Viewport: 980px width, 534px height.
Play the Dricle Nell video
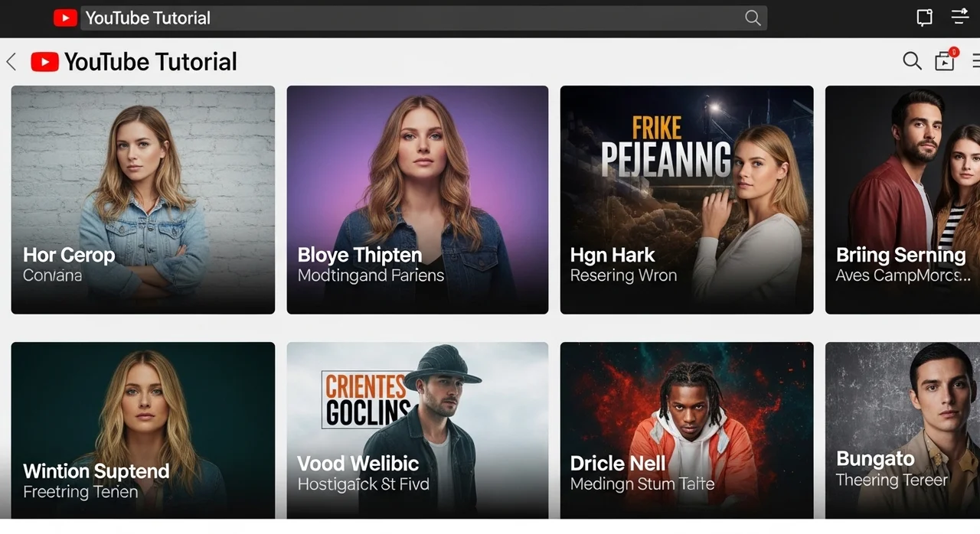click(x=687, y=430)
